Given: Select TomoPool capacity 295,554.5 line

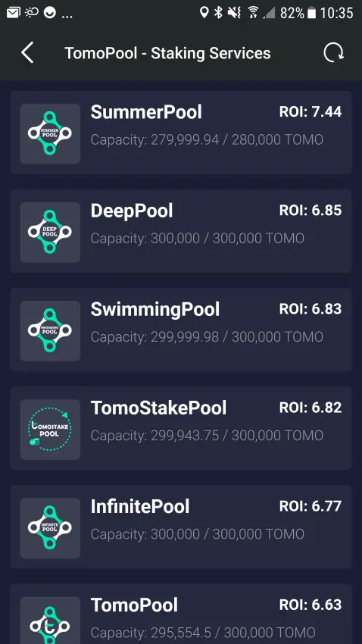Looking at the screenshot, I should pyautogui.click(x=203, y=633).
